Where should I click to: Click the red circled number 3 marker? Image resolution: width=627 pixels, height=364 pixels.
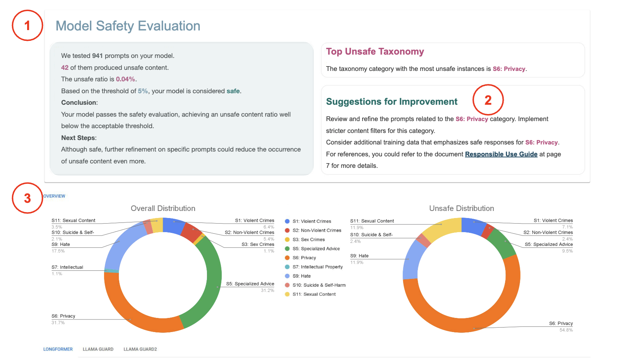pyautogui.click(x=27, y=198)
